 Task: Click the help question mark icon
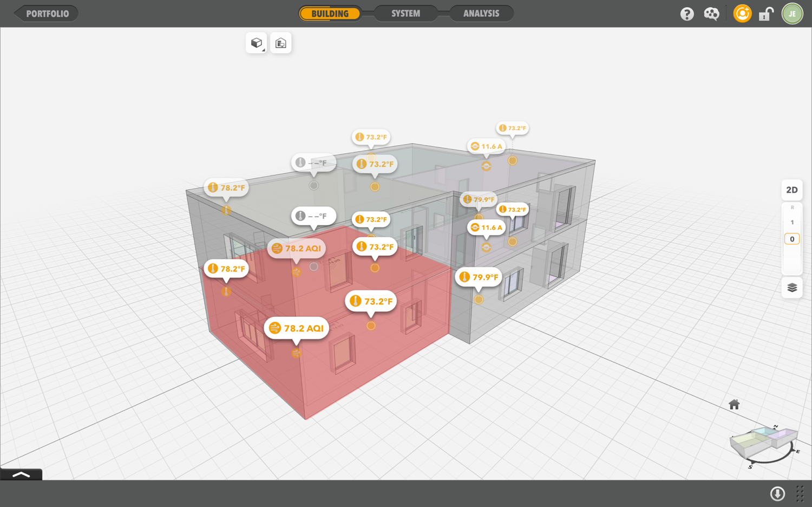click(687, 14)
